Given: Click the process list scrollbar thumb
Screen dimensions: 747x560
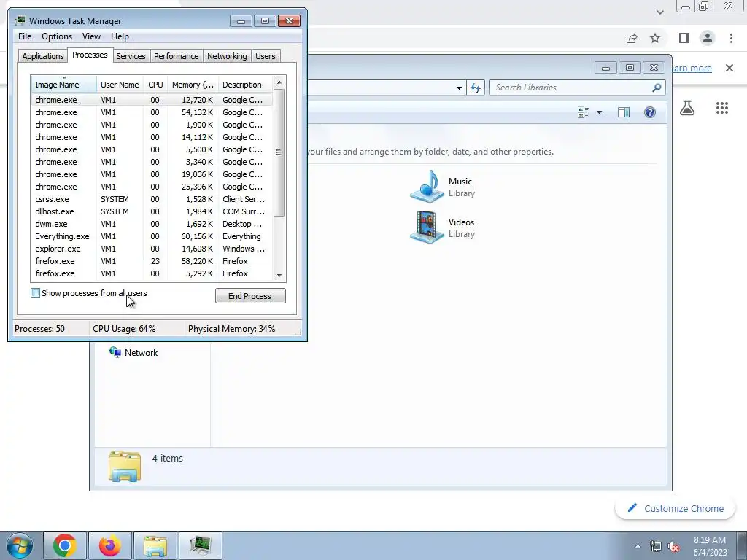Looking at the screenshot, I should tap(279, 153).
